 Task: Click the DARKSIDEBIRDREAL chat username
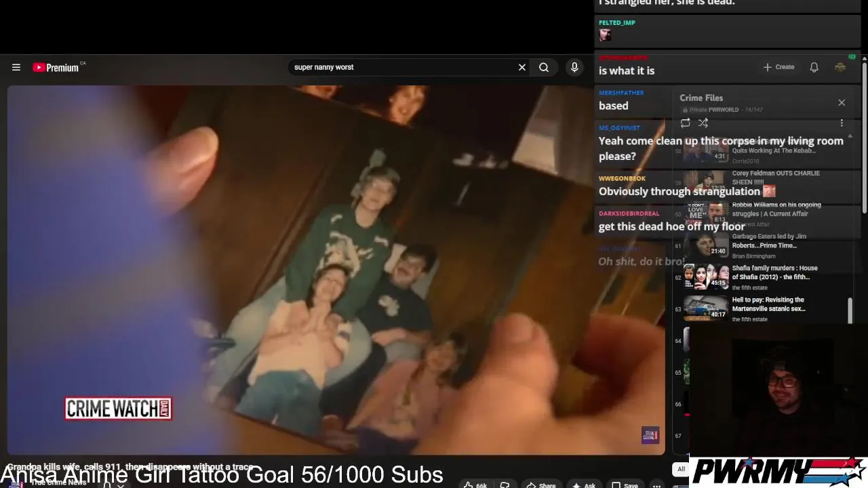[x=629, y=213]
